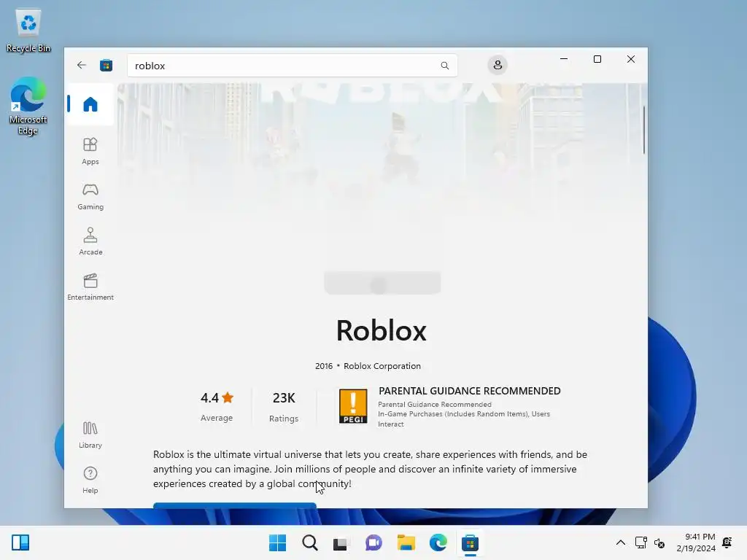Screen dimensions: 747x560
Task: Click the Roblox title text
Action: 381,330
